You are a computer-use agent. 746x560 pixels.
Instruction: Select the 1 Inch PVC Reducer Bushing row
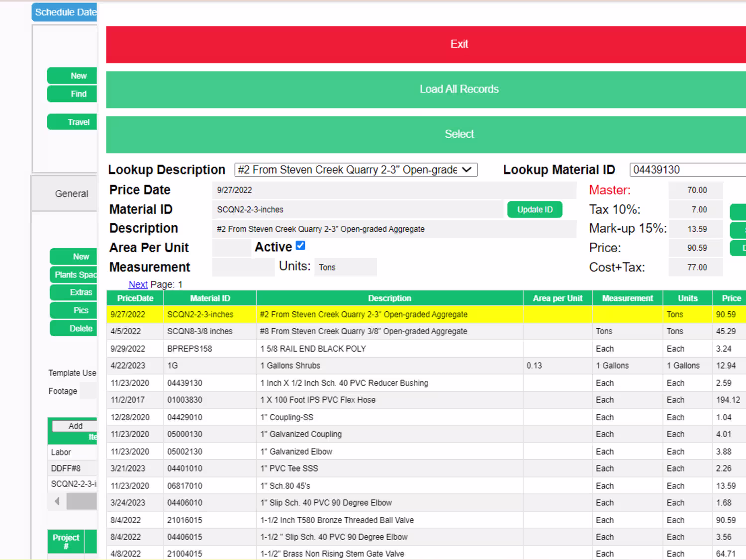(x=426, y=383)
